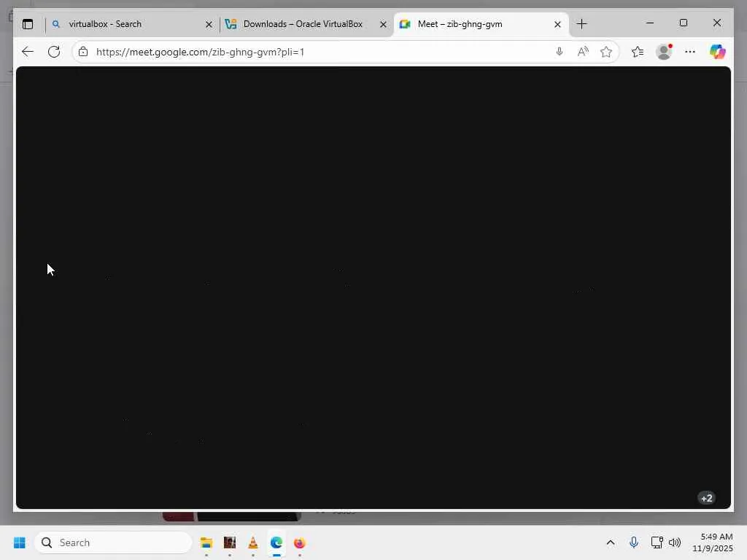Viewport: 747px width, 560px height.
Task: Open clock showing 5:49 AM
Action: pos(712,542)
